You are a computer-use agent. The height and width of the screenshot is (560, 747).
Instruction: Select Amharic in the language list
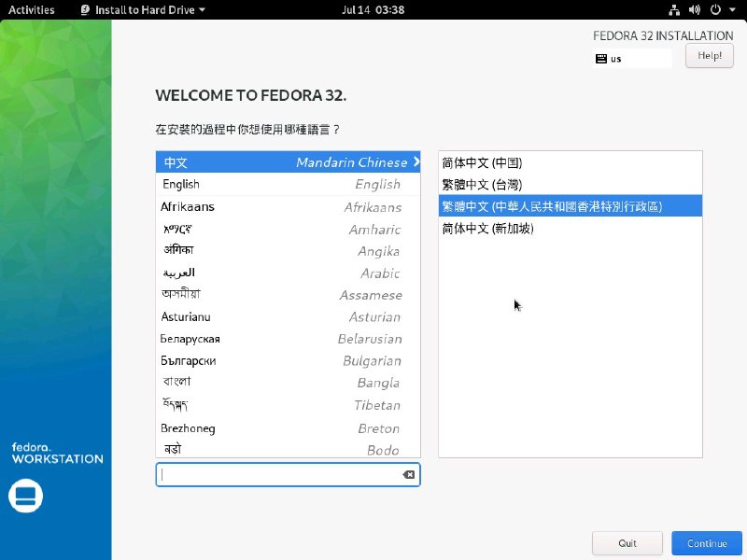tap(288, 230)
